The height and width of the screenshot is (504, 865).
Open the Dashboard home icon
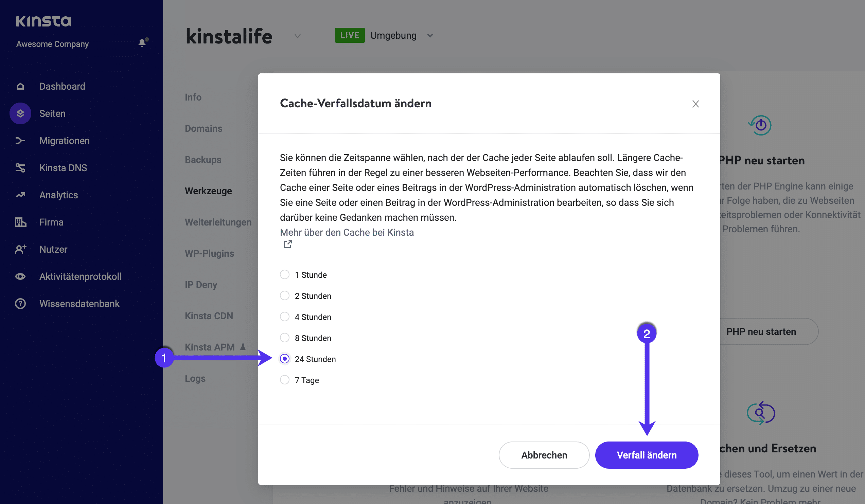point(20,86)
